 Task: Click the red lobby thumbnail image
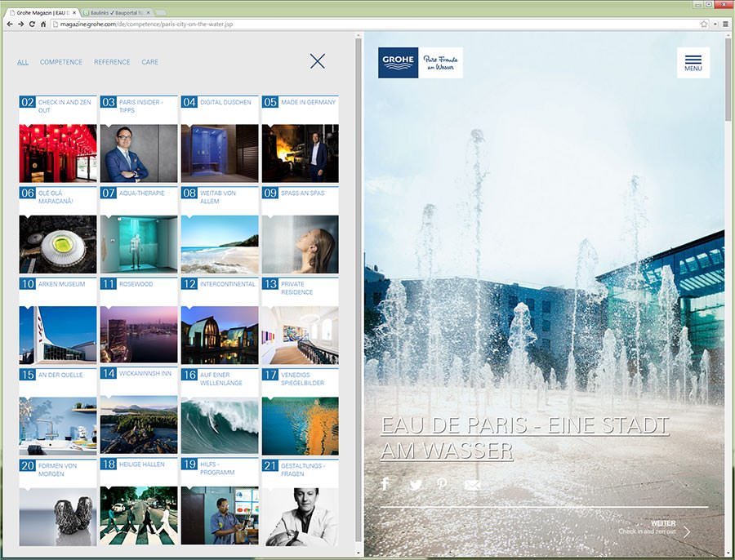pos(58,153)
